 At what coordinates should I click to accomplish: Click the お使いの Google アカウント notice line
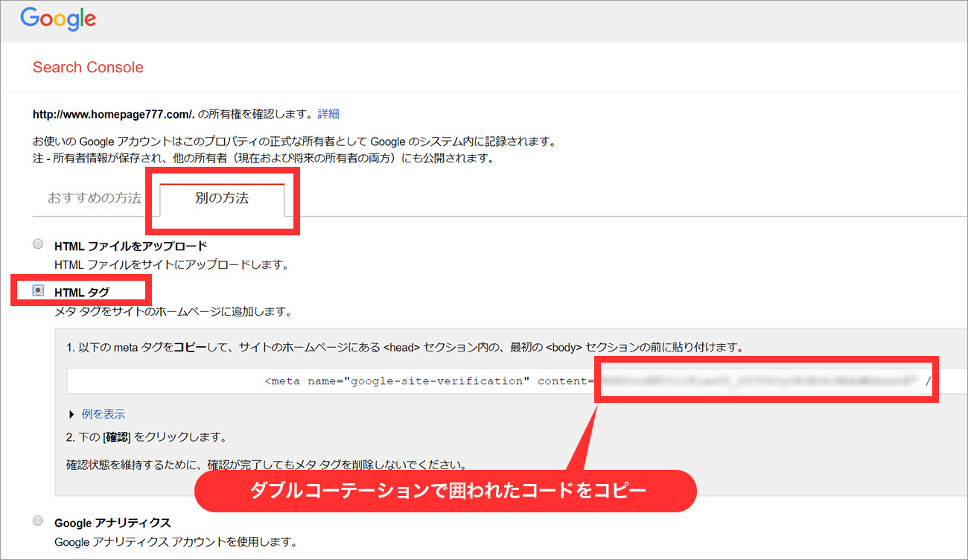[x=294, y=141]
